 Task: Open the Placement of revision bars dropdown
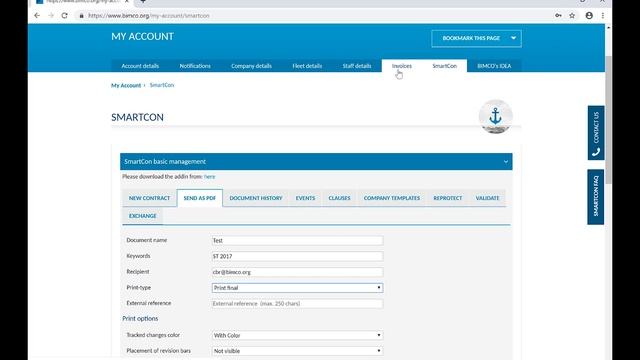[297, 351]
